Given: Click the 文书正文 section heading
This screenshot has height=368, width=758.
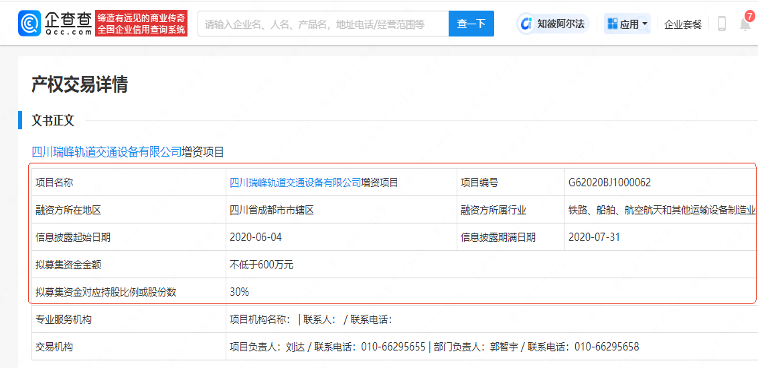Looking at the screenshot, I should click(x=53, y=121).
